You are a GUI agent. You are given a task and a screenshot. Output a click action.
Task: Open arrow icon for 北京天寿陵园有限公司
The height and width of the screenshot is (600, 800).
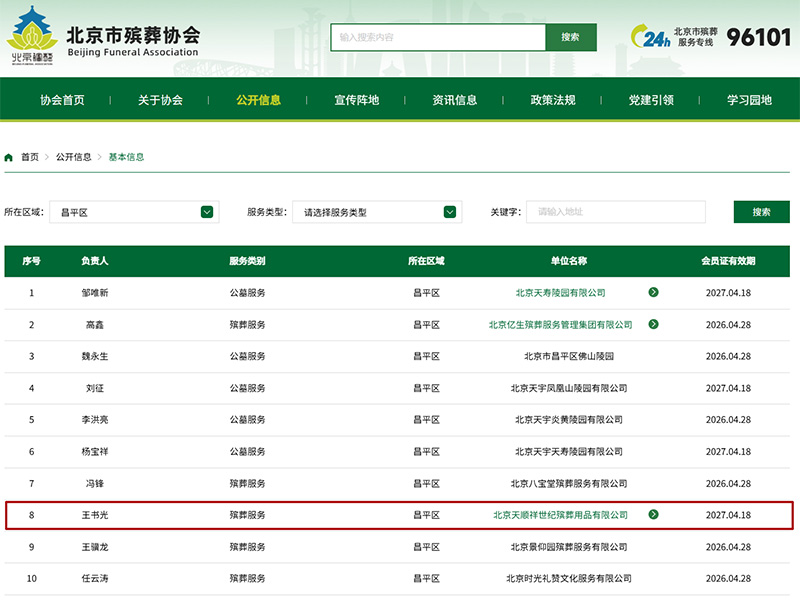653,292
